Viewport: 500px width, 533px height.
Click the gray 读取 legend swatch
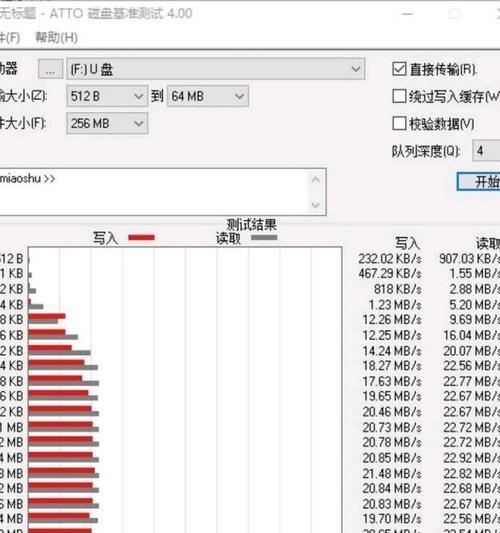tap(264, 237)
